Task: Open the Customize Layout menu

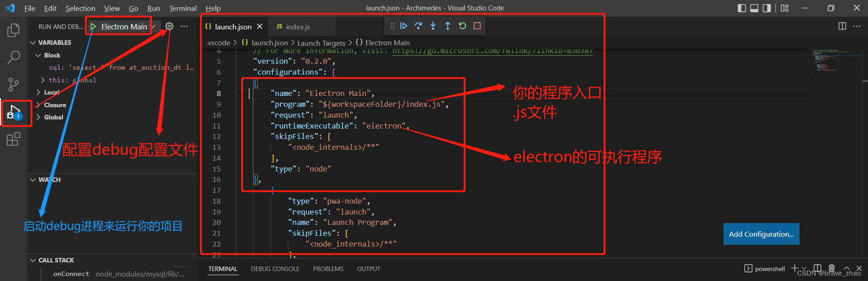Action: click(x=785, y=8)
